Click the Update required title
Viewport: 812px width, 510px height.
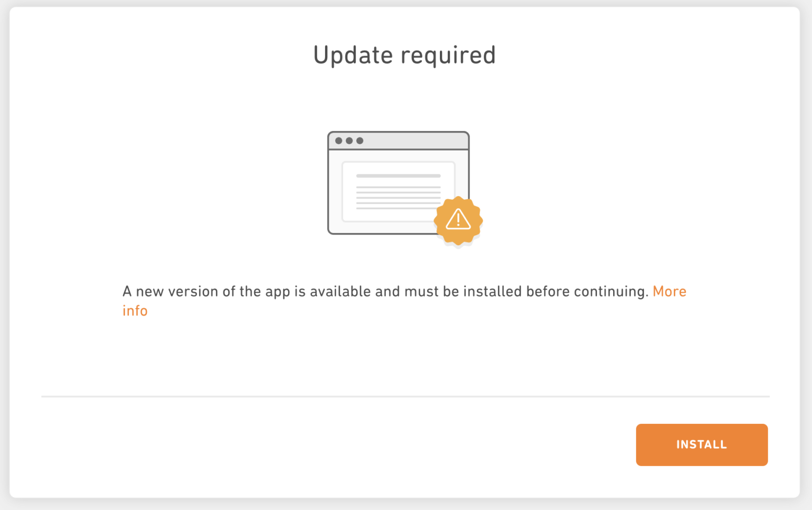tap(404, 54)
